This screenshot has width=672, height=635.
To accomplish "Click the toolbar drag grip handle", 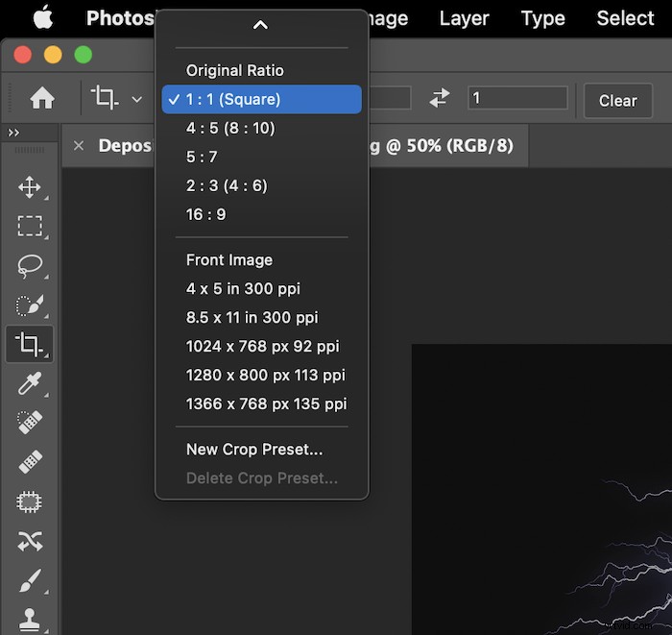I will (30, 150).
